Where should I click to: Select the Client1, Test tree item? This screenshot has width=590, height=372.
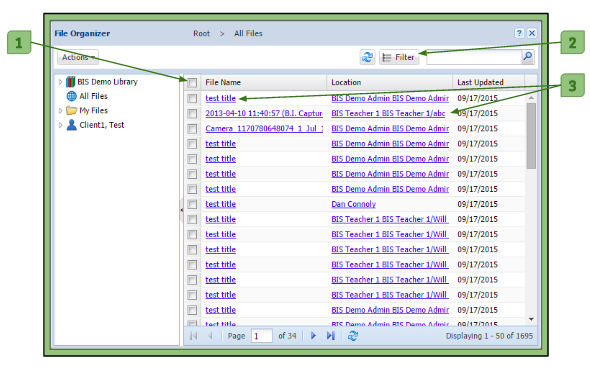coord(102,125)
